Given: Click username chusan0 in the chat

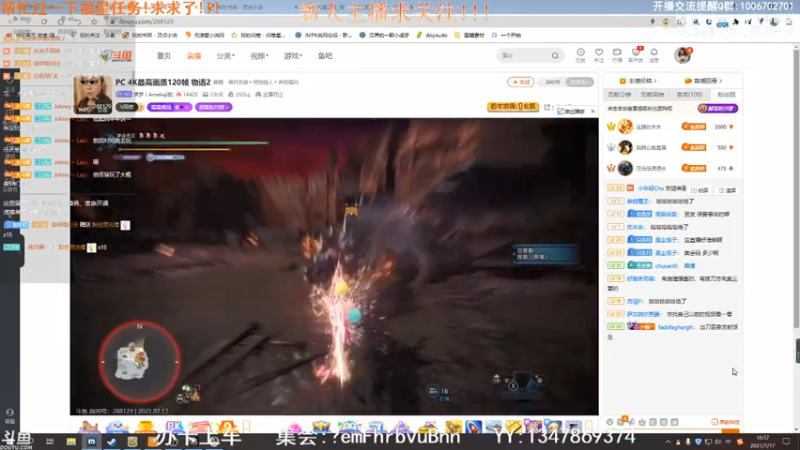Looking at the screenshot, I should (x=666, y=266).
